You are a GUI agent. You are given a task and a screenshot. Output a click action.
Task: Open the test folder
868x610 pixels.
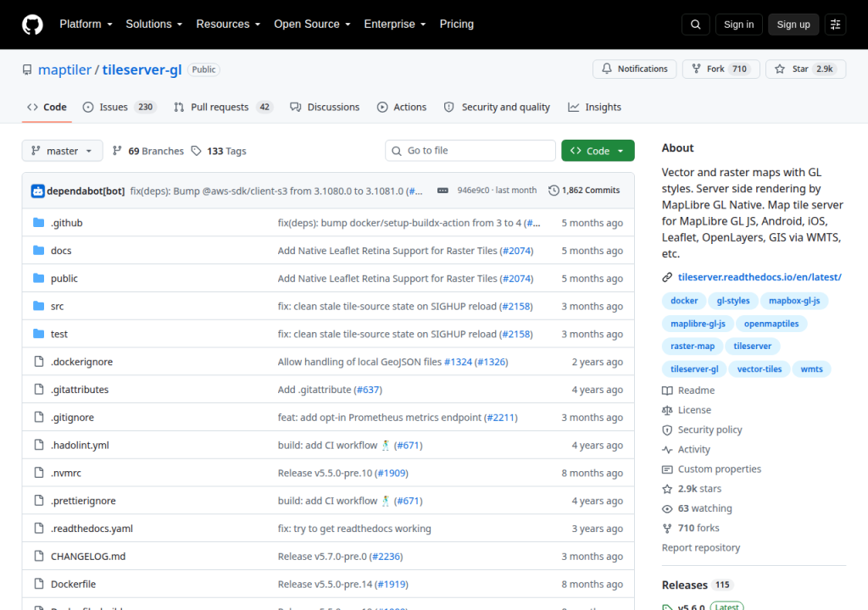pos(59,334)
